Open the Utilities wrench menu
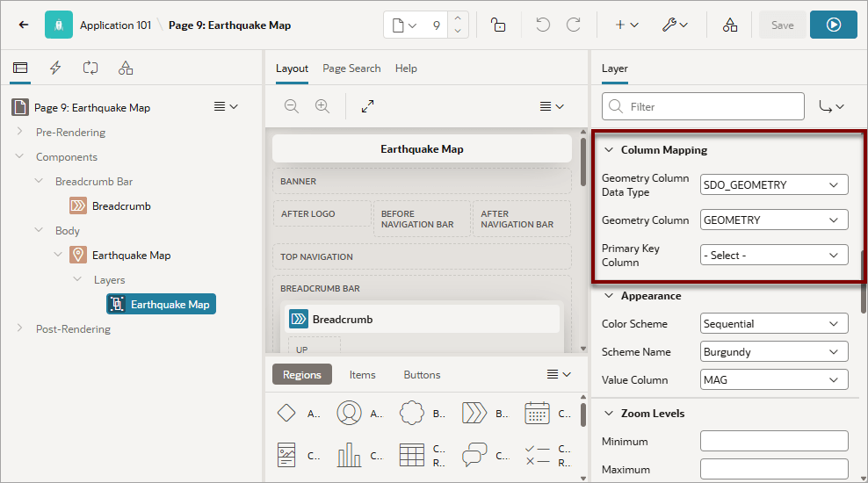This screenshot has width=868, height=483. pyautogui.click(x=675, y=25)
